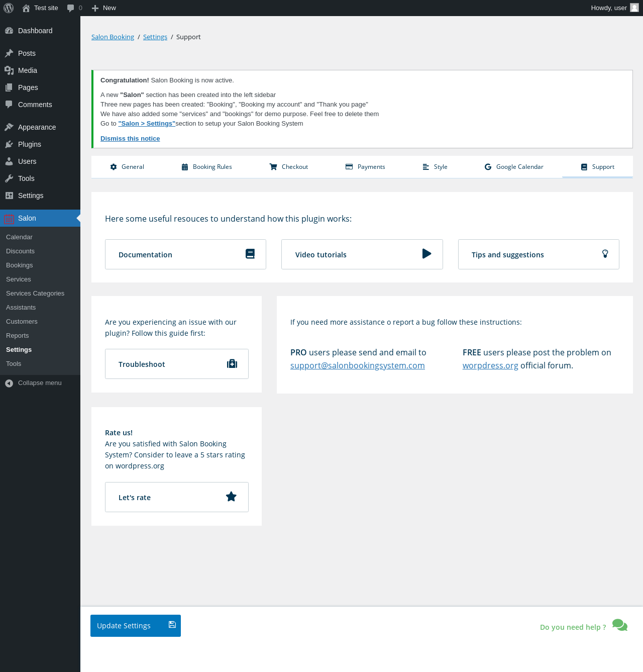The height and width of the screenshot is (672, 643).
Task: Click the Collapse menu arrow icon
Action: point(9,383)
